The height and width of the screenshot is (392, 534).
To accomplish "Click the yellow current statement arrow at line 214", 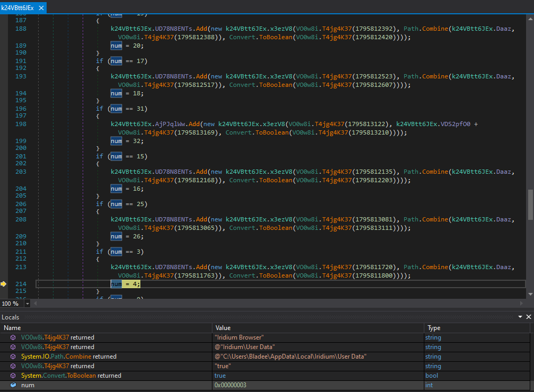I will 4,284.
